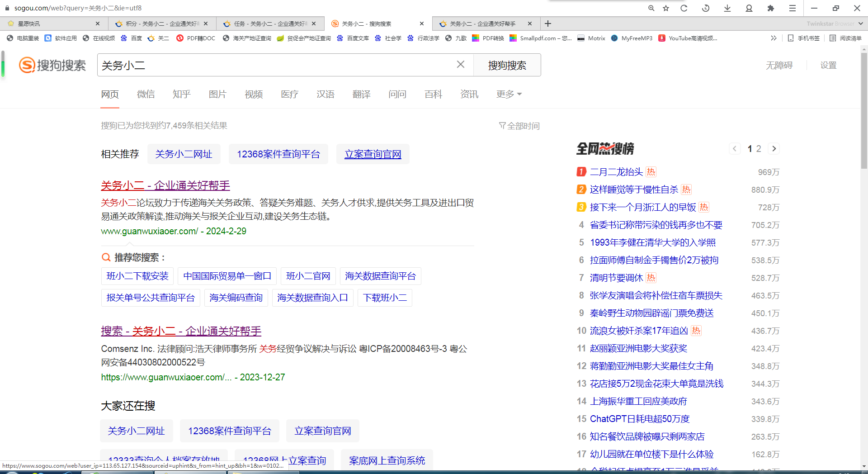Close the 搜狗搜索 tab
The height and width of the screenshot is (474, 868).
coord(422,24)
